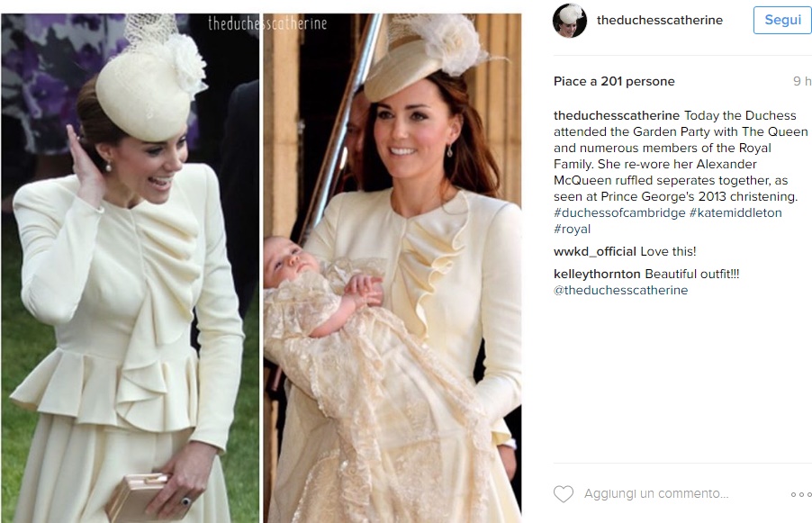Click theduchesscatherine profile avatar

(570, 21)
